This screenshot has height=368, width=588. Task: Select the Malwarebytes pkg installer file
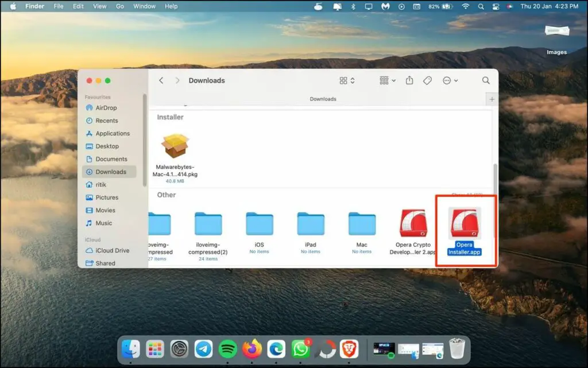[175, 157]
